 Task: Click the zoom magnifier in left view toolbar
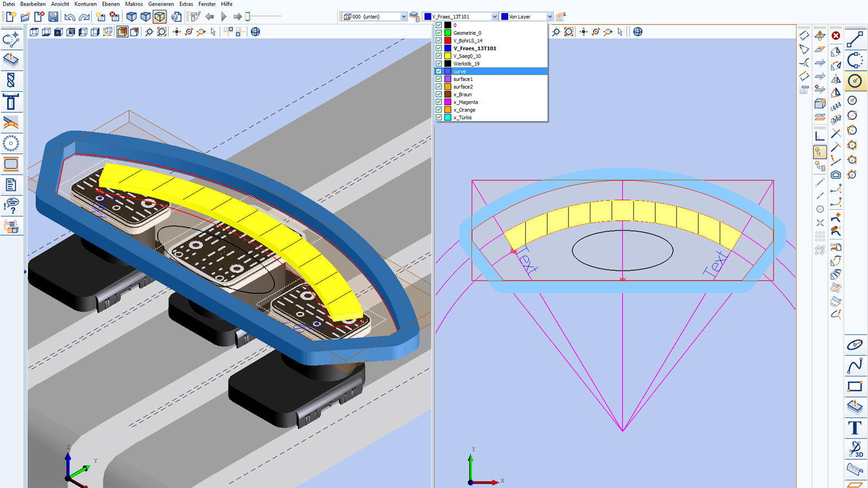click(149, 32)
